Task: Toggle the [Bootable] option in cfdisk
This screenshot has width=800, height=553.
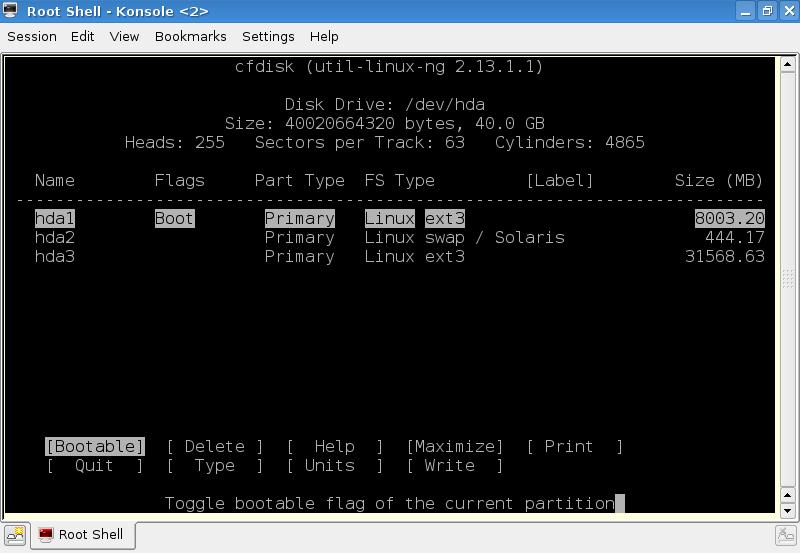Action: [x=95, y=447]
